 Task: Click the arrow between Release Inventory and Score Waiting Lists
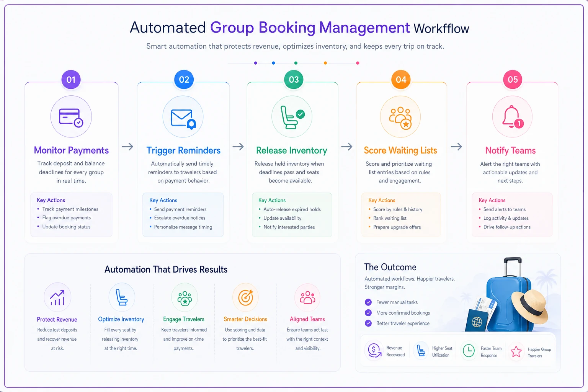pyautogui.click(x=347, y=147)
